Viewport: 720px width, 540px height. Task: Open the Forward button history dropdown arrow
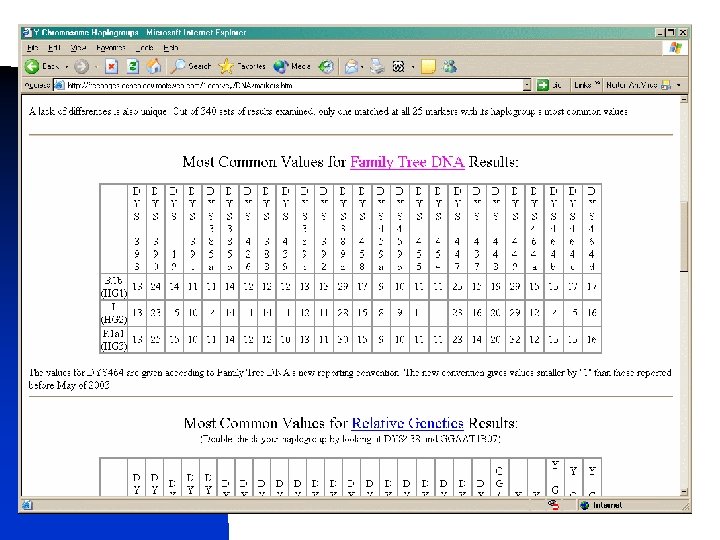pyautogui.click(x=96, y=67)
